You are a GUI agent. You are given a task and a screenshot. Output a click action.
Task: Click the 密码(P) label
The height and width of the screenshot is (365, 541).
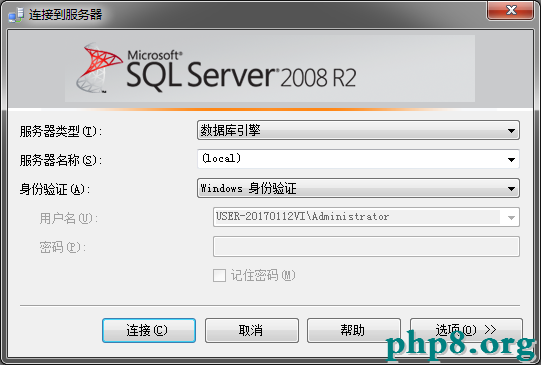coord(62,247)
